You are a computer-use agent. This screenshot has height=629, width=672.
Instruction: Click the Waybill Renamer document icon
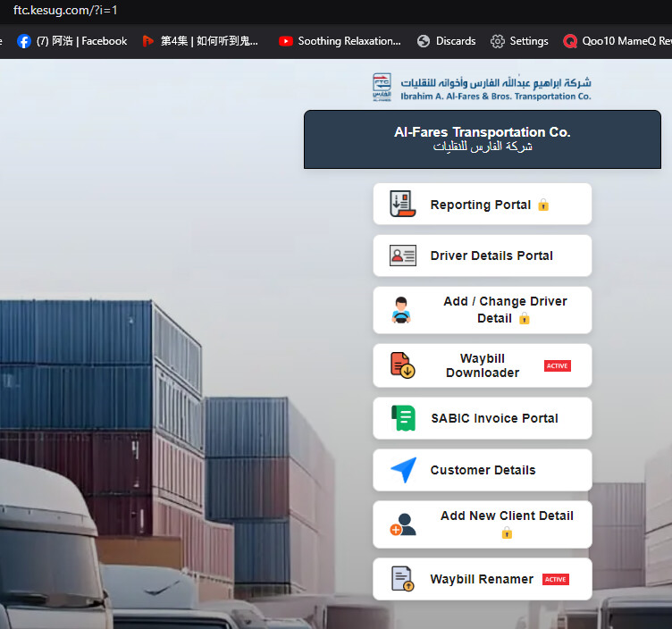(403, 579)
